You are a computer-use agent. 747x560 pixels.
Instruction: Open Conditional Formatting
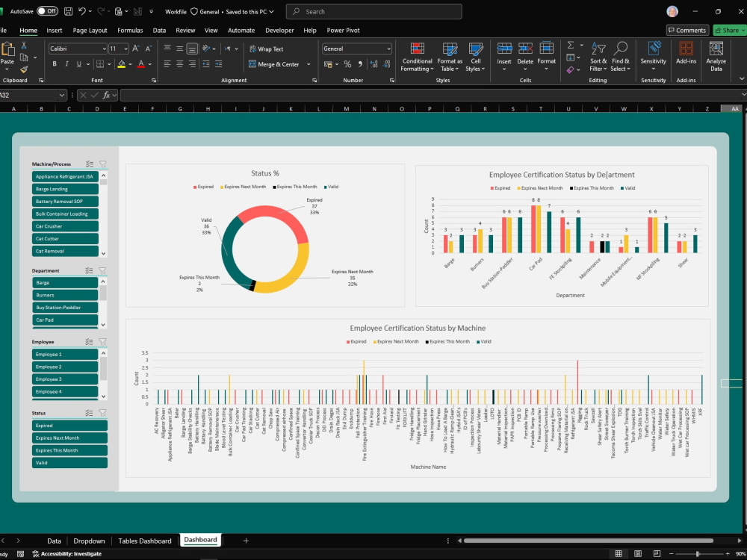(x=417, y=57)
